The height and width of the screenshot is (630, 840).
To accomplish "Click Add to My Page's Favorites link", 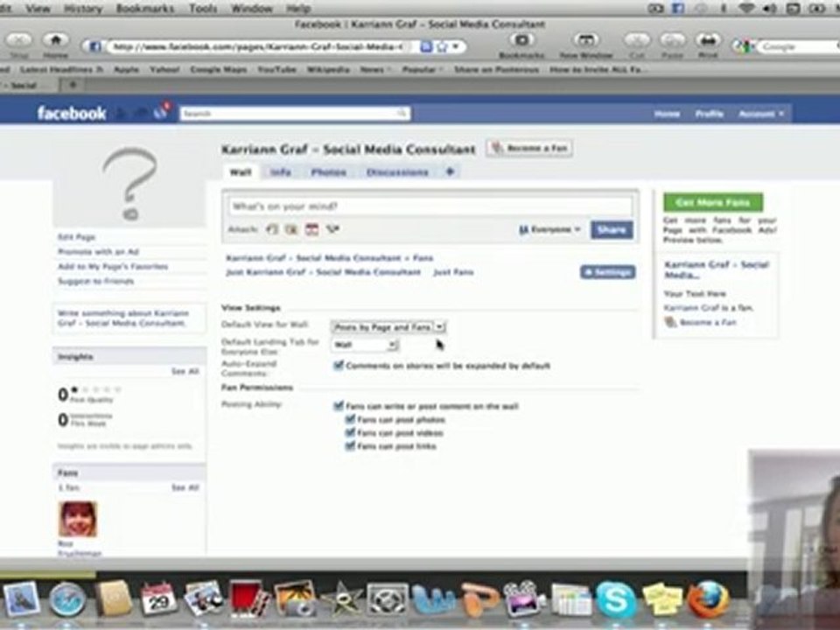I will tap(113, 266).
